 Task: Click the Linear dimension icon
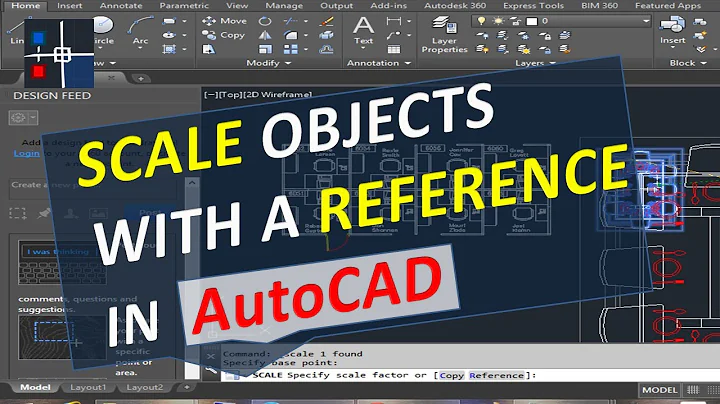tap(394, 21)
